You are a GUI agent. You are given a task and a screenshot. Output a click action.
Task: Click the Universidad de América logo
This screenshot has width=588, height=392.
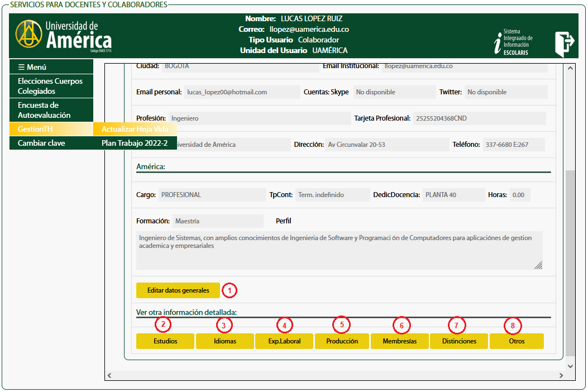pyautogui.click(x=64, y=36)
